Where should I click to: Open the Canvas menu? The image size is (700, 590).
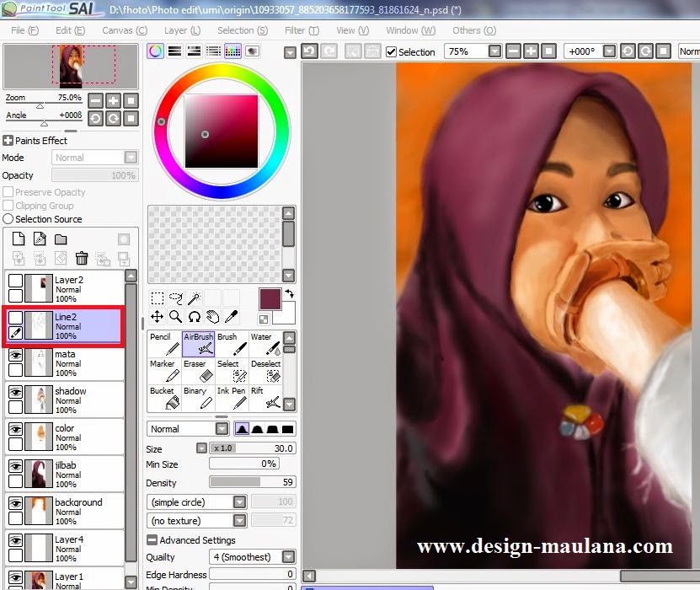click(125, 30)
